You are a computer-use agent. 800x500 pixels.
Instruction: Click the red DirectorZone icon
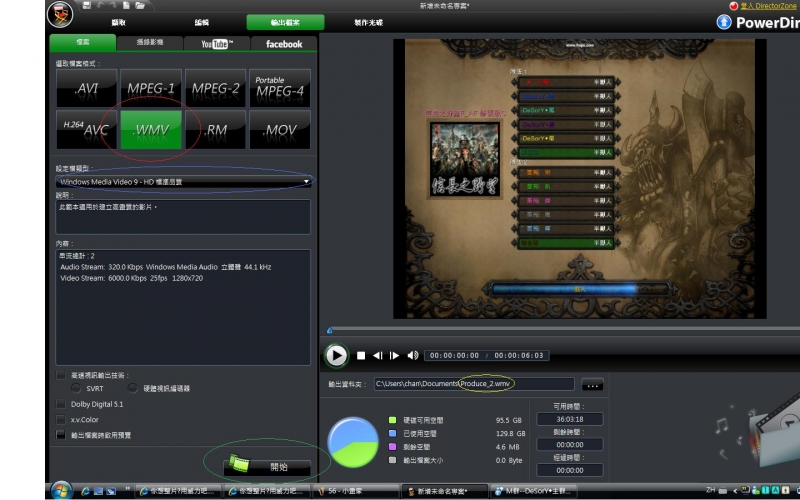pyautogui.click(x=734, y=6)
